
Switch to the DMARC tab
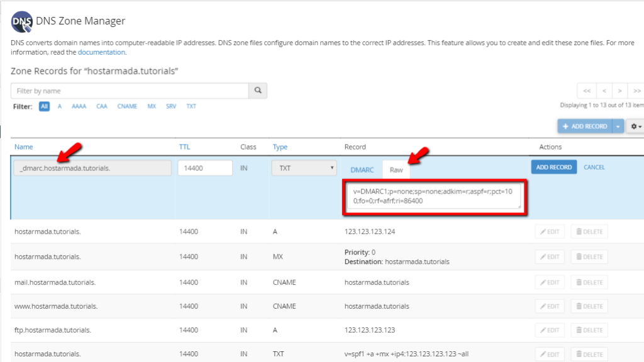coord(362,170)
